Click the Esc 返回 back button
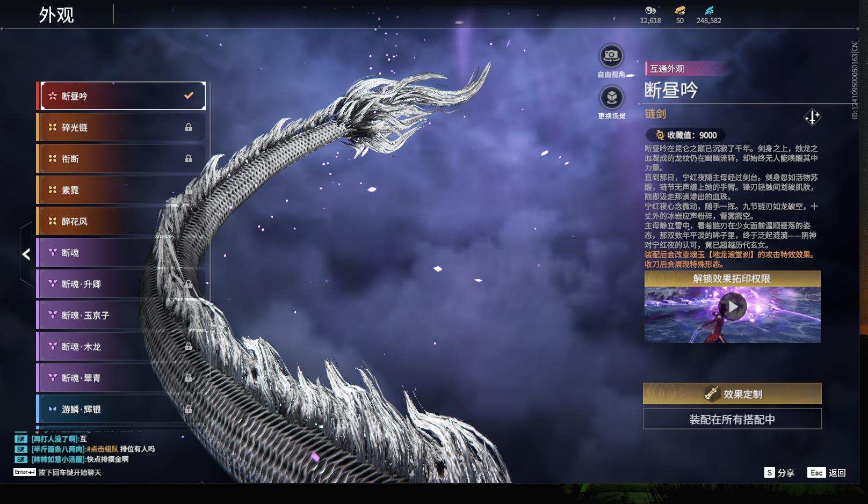The height and width of the screenshot is (504, 868). click(x=827, y=472)
